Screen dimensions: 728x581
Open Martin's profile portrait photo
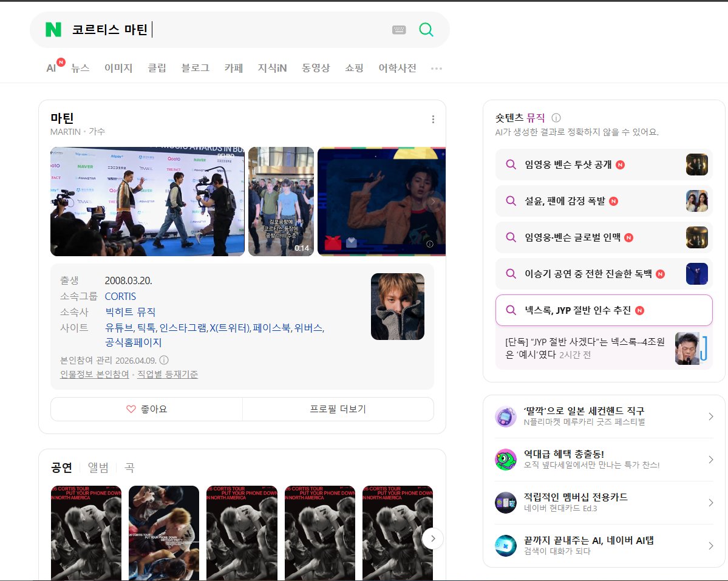pyautogui.click(x=398, y=307)
